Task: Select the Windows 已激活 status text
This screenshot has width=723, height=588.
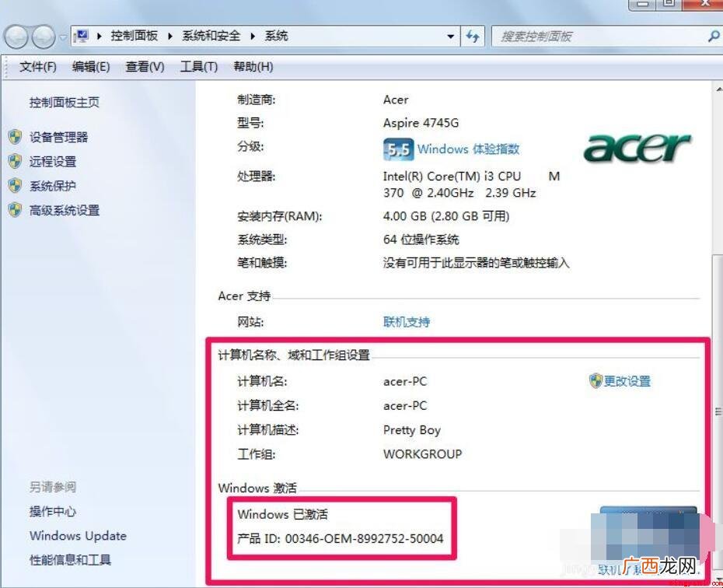Action: pos(283,514)
